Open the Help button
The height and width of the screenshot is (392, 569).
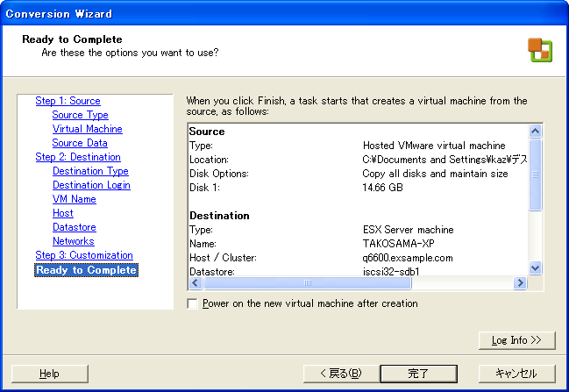[x=50, y=374]
